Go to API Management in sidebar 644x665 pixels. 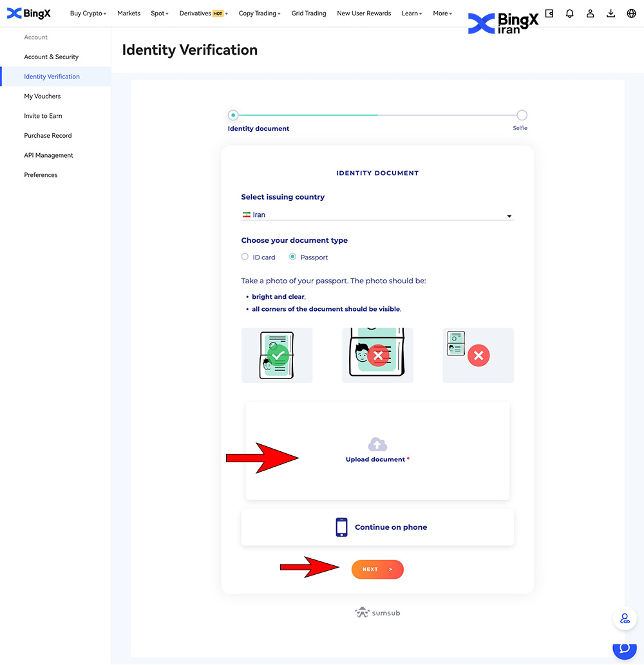pos(49,155)
